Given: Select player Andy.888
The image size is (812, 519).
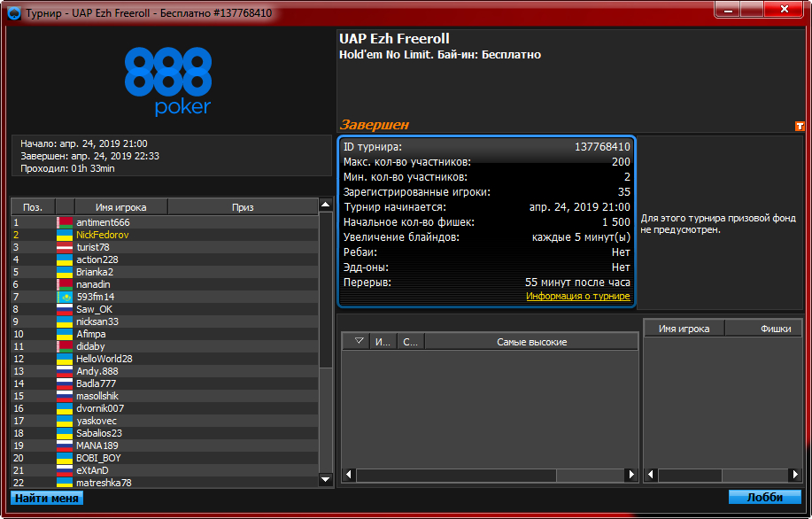Looking at the screenshot, I should pos(165,371).
